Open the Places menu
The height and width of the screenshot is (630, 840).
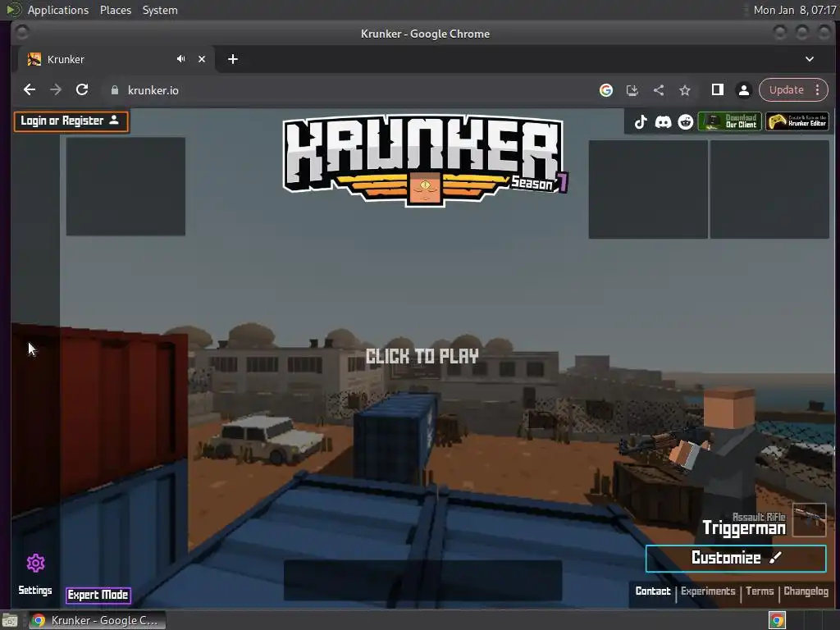[x=116, y=10]
